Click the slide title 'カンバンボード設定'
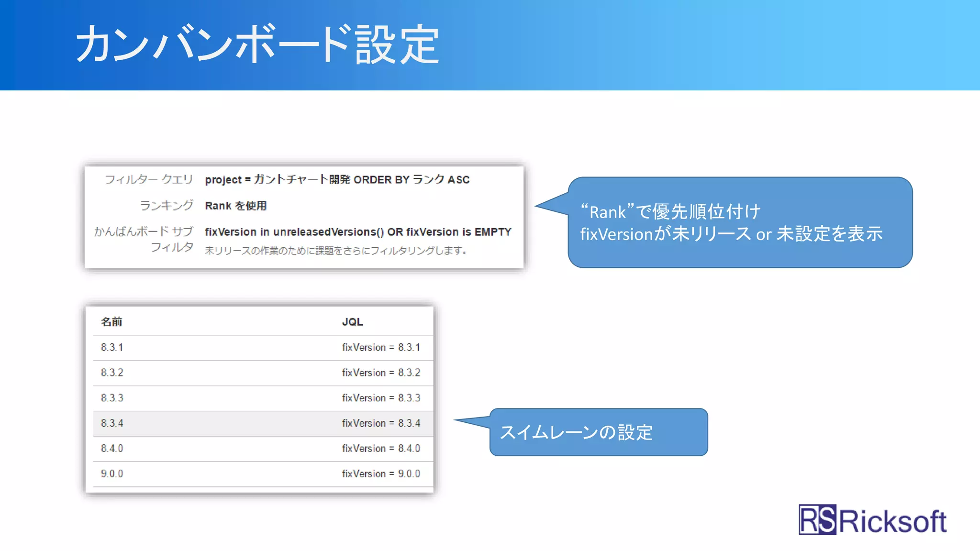This screenshot has height=551, width=980. tap(257, 44)
